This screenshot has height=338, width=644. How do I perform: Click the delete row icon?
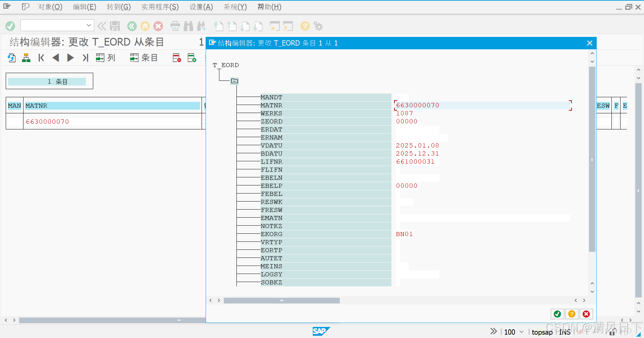(177, 58)
